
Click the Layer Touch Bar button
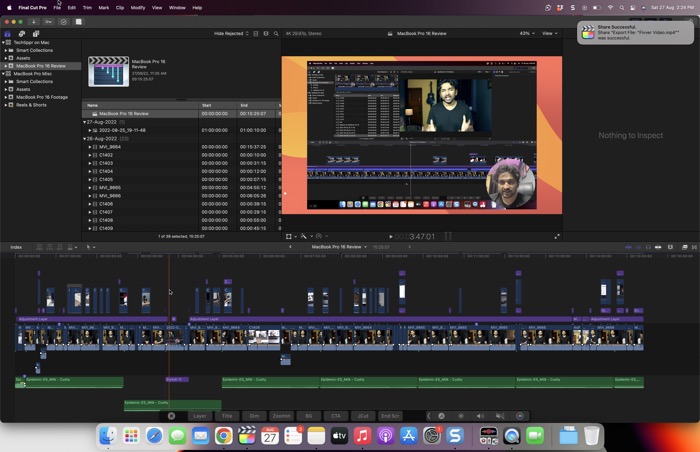click(200, 416)
